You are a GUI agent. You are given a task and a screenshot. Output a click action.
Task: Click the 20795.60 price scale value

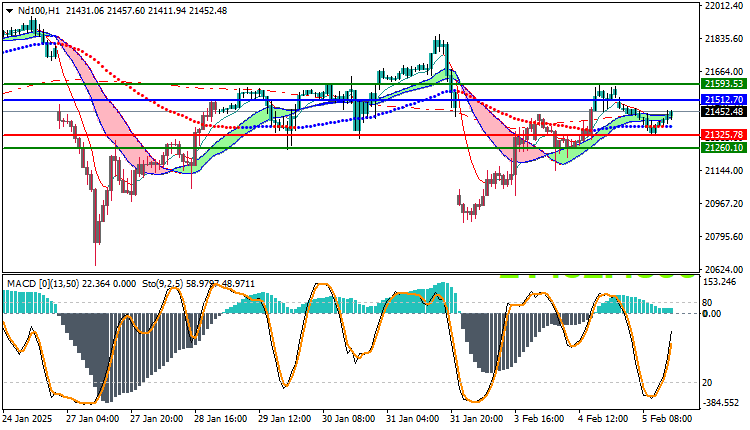coord(724,237)
